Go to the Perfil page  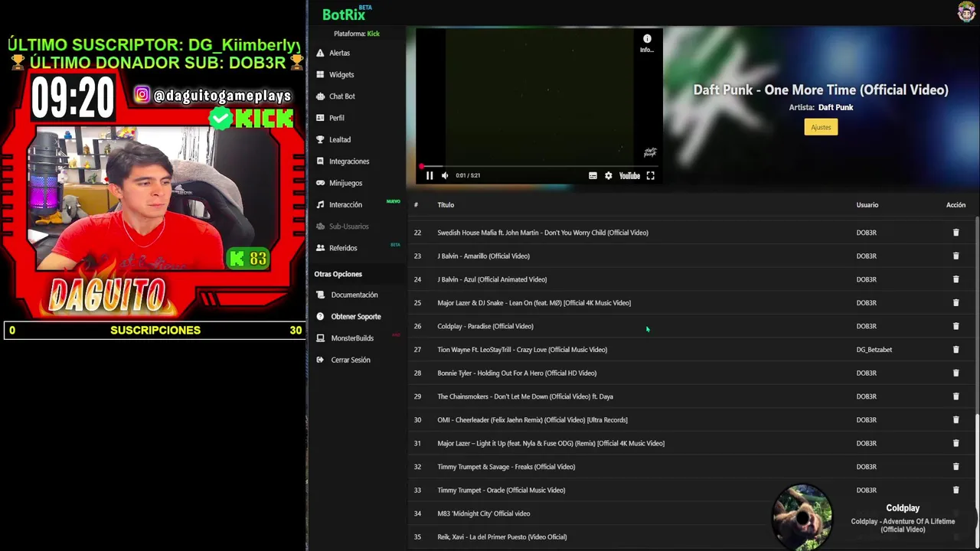pos(336,118)
